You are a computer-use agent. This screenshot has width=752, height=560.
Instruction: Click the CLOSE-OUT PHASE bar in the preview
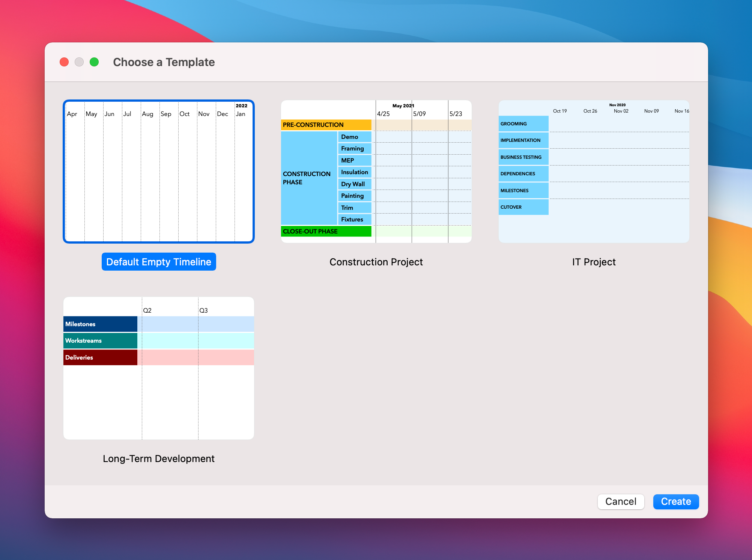[326, 231]
